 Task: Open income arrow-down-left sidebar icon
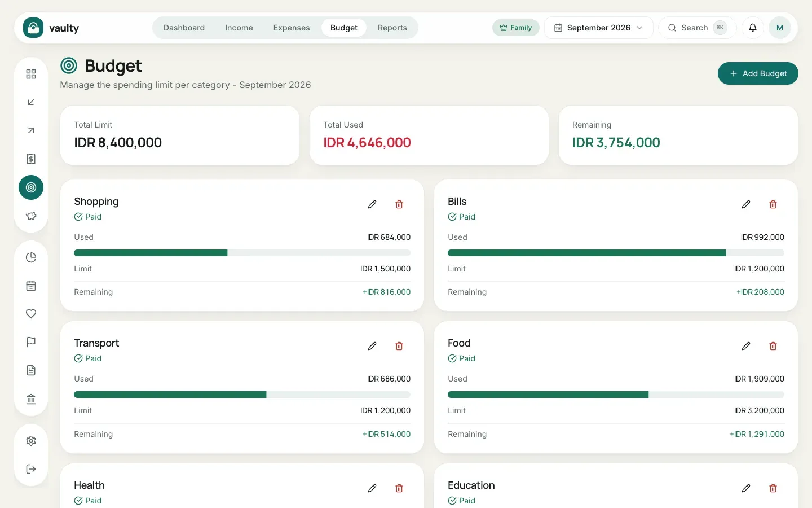(x=31, y=102)
